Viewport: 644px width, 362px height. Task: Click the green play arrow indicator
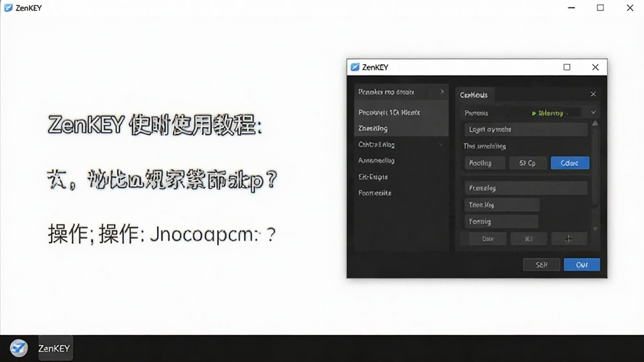(534, 113)
